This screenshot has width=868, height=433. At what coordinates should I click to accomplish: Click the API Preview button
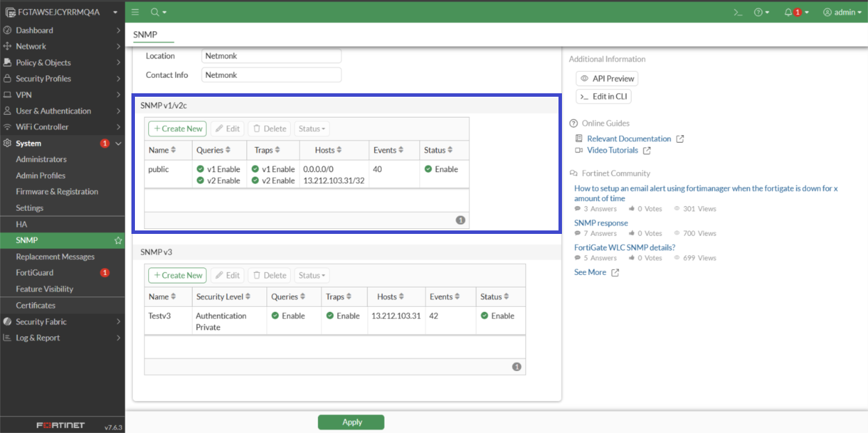(x=606, y=79)
